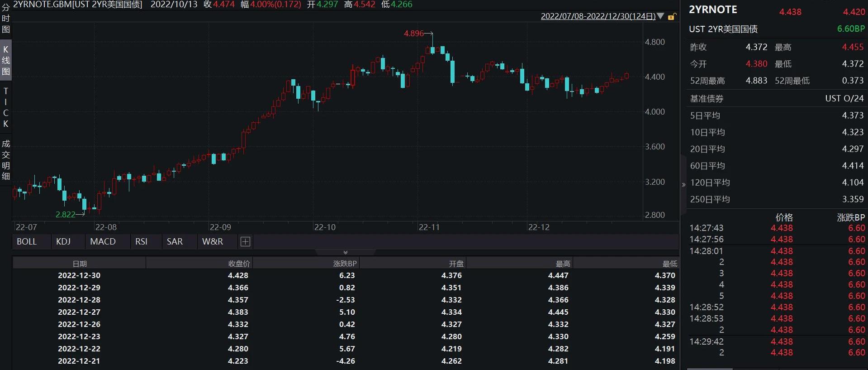Screen dimensions: 868x370
Task: Open the 成交明细 trade details tab
Action: [x=6, y=160]
